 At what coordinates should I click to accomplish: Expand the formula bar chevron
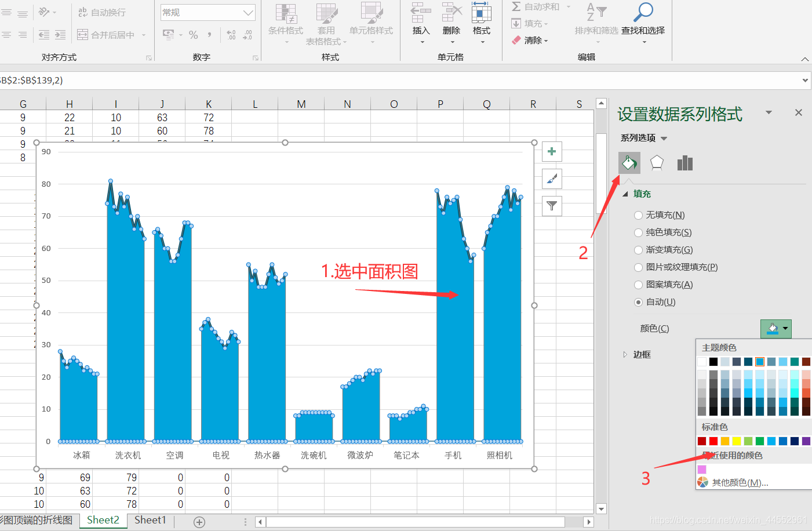tap(805, 80)
